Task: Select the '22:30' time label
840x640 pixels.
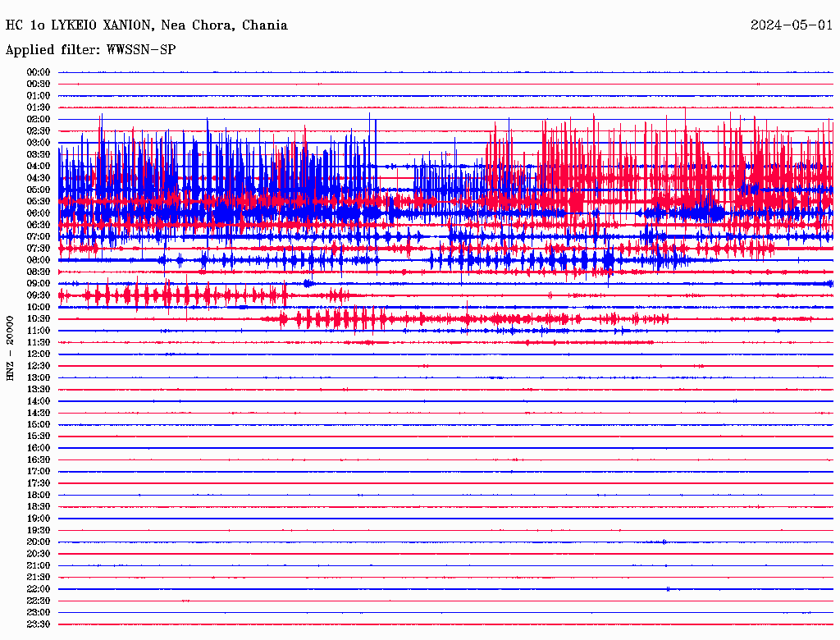Action: point(39,601)
